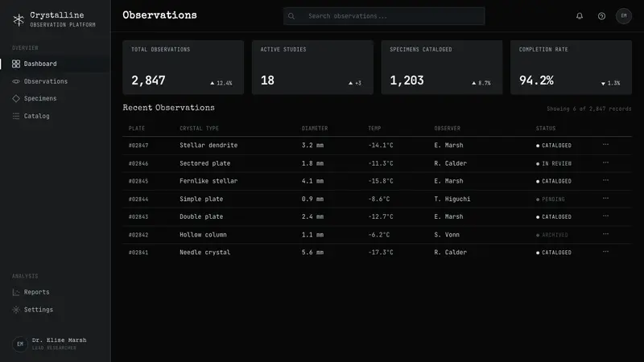Image resolution: width=644 pixels, height=362 pixels.
Task: Open the help question mark icon
Action: (601, 16)
